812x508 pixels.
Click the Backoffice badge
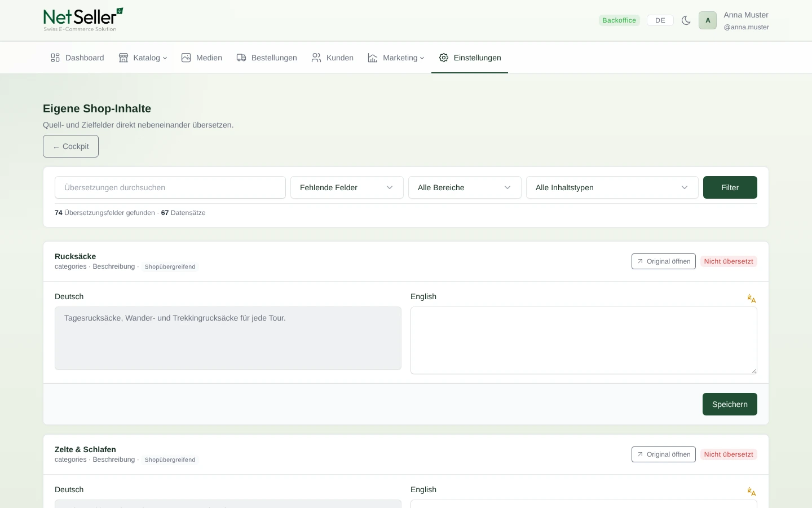[x=619, y=20]
